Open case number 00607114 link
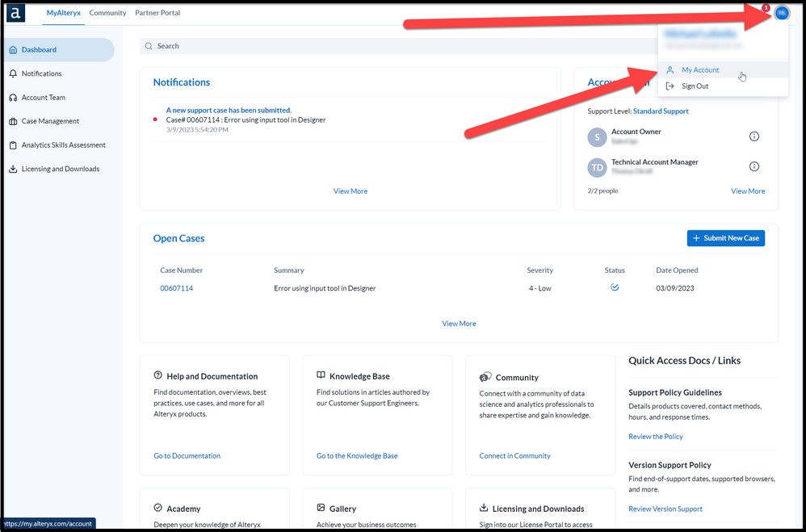806x532 pixels. (176, 288)
